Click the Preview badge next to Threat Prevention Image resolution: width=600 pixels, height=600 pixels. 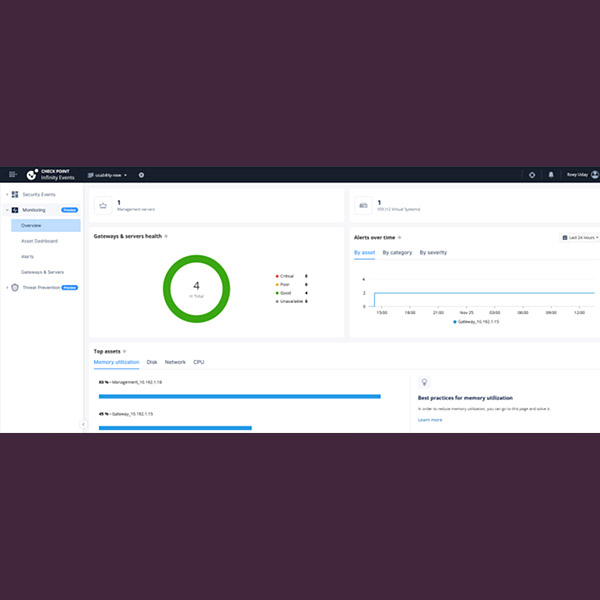coord(70,287)
